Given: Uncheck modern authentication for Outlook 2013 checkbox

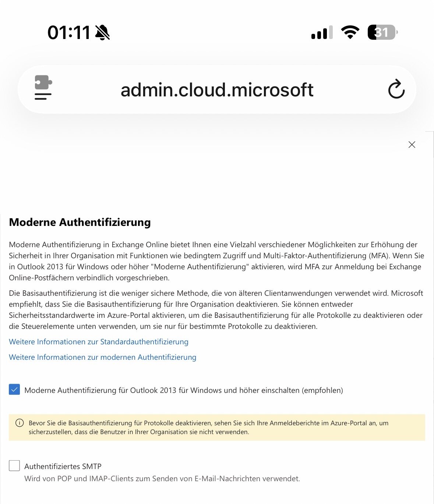Looking at the screenshot, I should 14,390.
